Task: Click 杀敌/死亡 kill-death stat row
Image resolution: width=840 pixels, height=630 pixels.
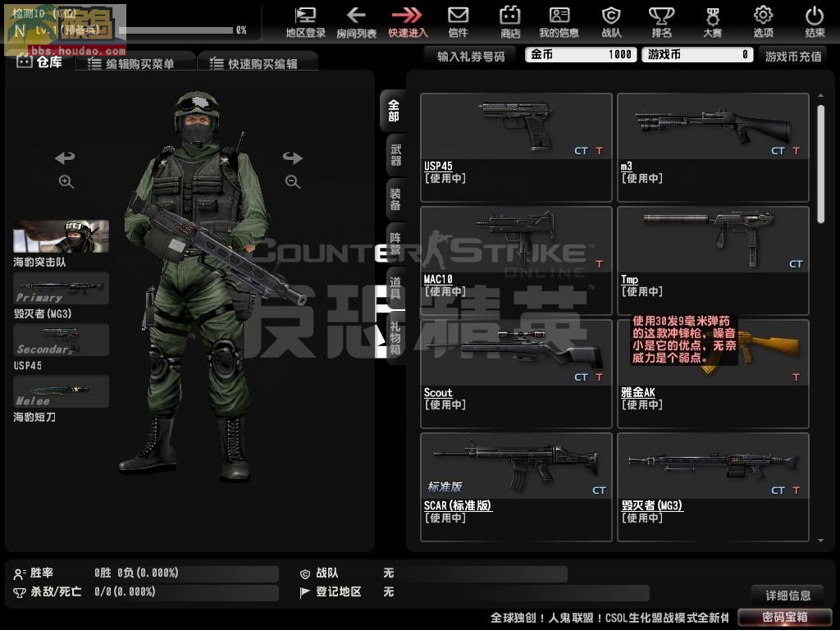Action: (146, 591)
